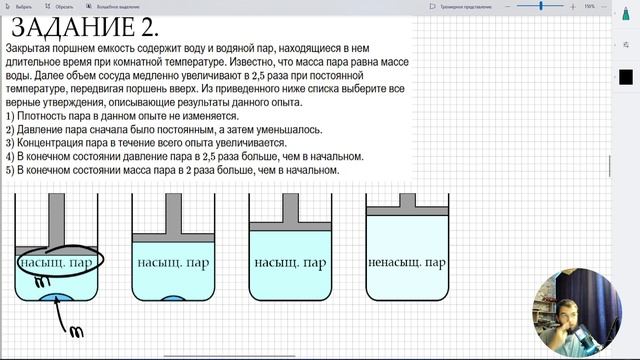640x360 pixels.
Task: Click the zoom in plus button
Action: point(572,7)
